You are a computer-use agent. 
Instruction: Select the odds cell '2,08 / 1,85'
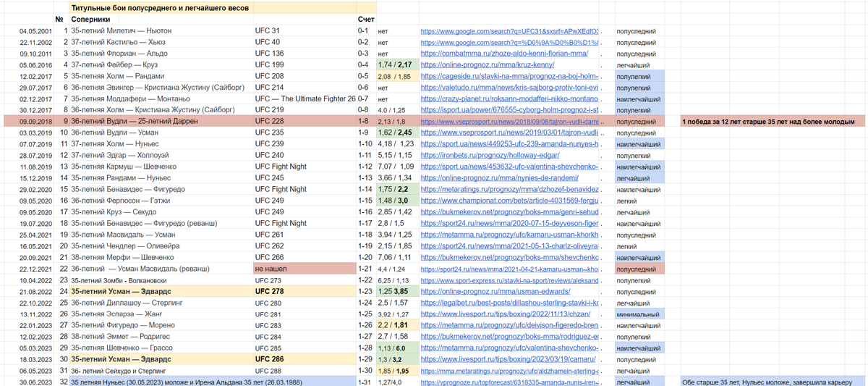point(398,76)
